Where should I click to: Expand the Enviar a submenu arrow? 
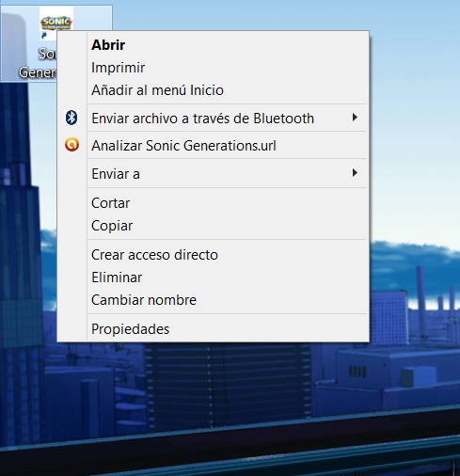pyautogui.click(x=355, y=173)
